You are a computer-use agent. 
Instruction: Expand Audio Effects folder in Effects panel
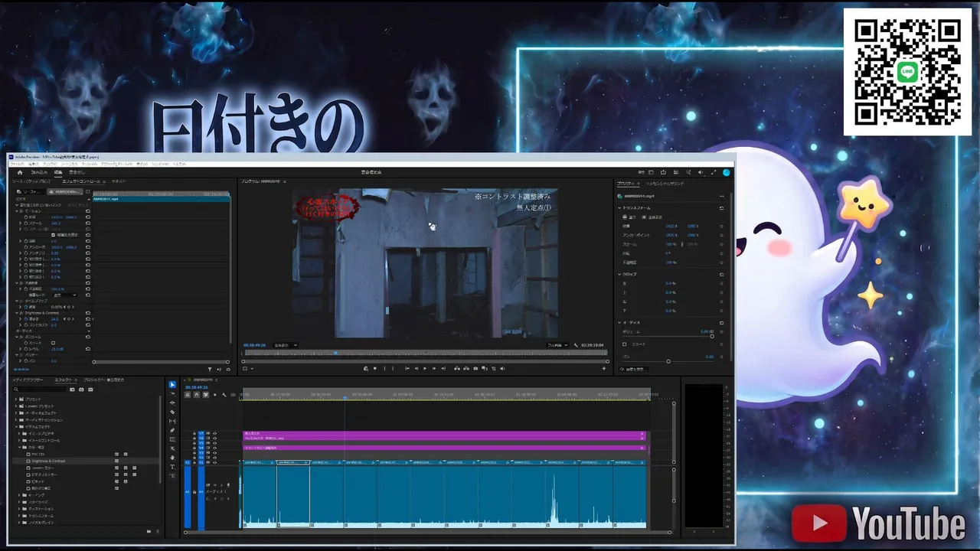pos(15,413)
